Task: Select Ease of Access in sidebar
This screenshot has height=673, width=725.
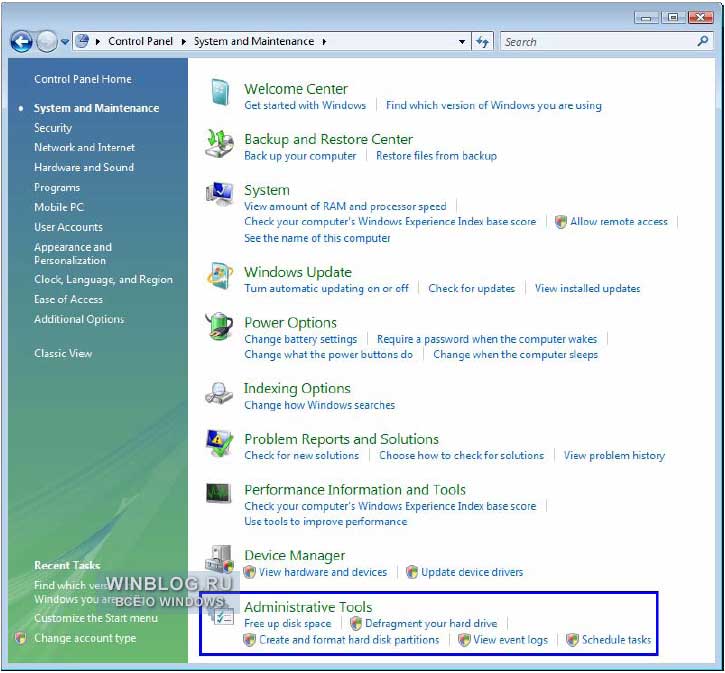Action: tap(68, 300)
